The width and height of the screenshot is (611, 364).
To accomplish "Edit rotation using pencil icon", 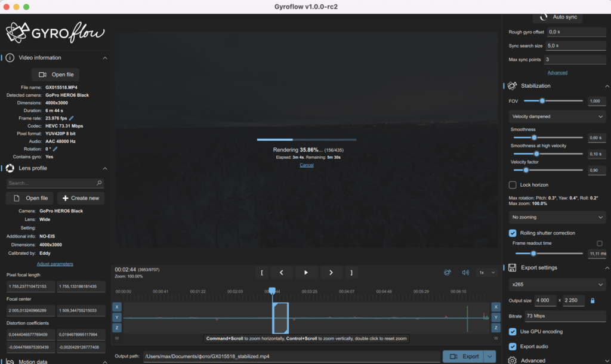I will pyautogui.click(x=55, y=149).
